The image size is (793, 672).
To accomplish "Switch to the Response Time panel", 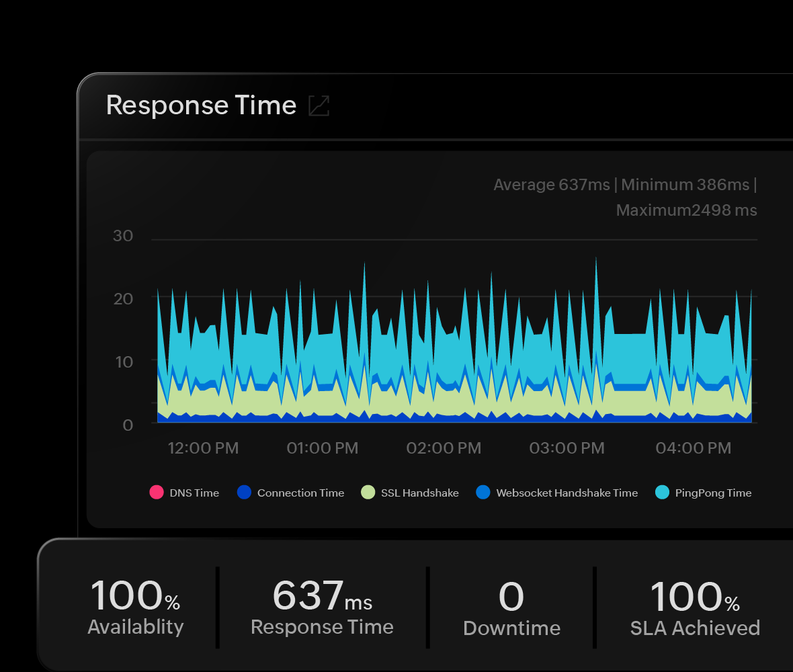I will tap(201, 106).
